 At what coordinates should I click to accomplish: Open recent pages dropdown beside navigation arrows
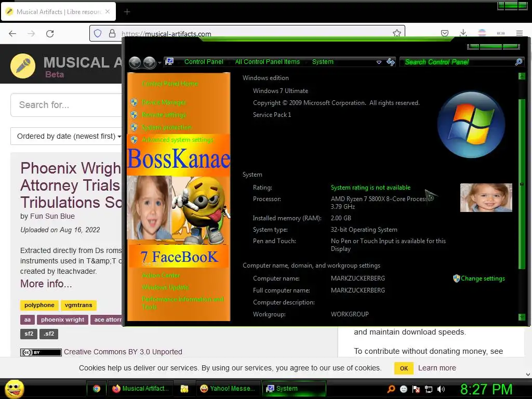click(x=159, y=63)
